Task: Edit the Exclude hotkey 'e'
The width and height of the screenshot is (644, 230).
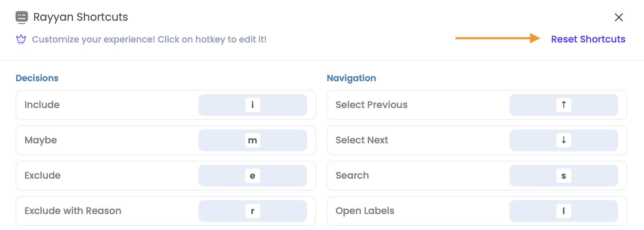Action: [252, 176]
